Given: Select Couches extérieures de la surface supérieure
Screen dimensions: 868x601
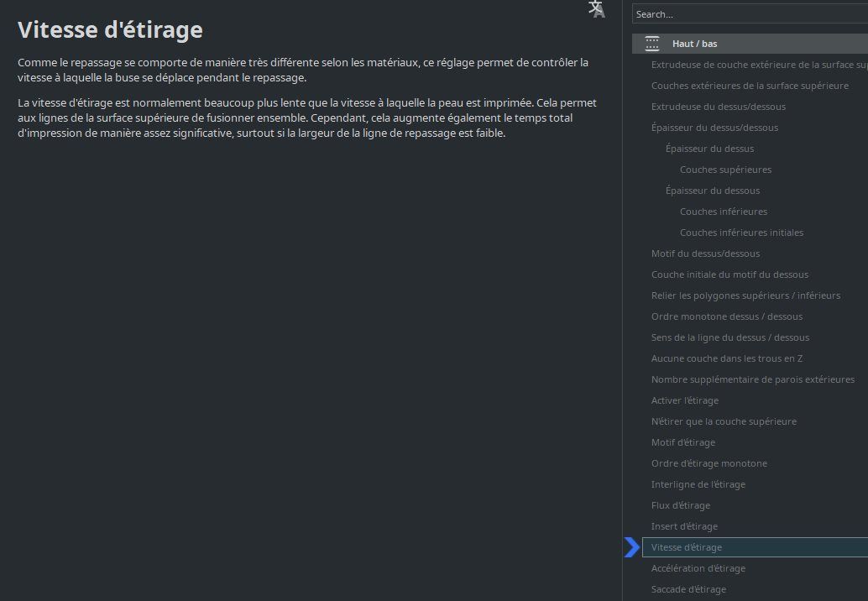Looking at the screenshot, I should [750, 86].
